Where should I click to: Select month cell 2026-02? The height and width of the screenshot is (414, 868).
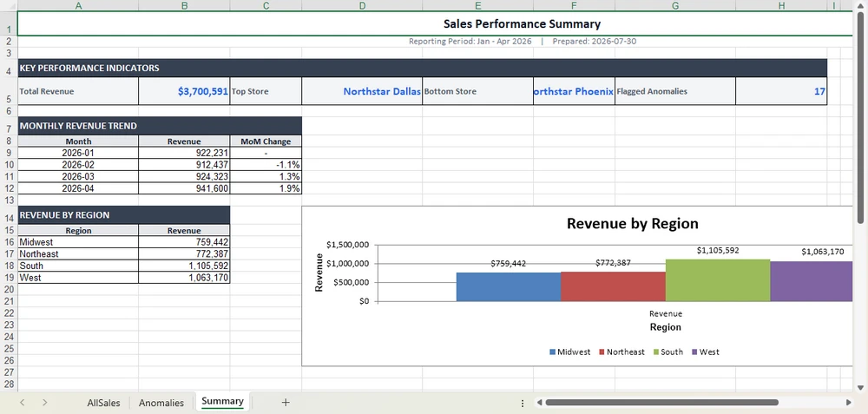(78, 164)
